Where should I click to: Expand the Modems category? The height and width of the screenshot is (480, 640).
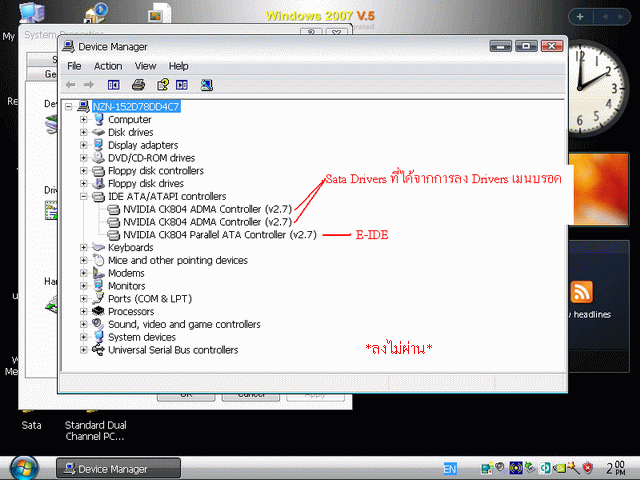click(84, 273)
